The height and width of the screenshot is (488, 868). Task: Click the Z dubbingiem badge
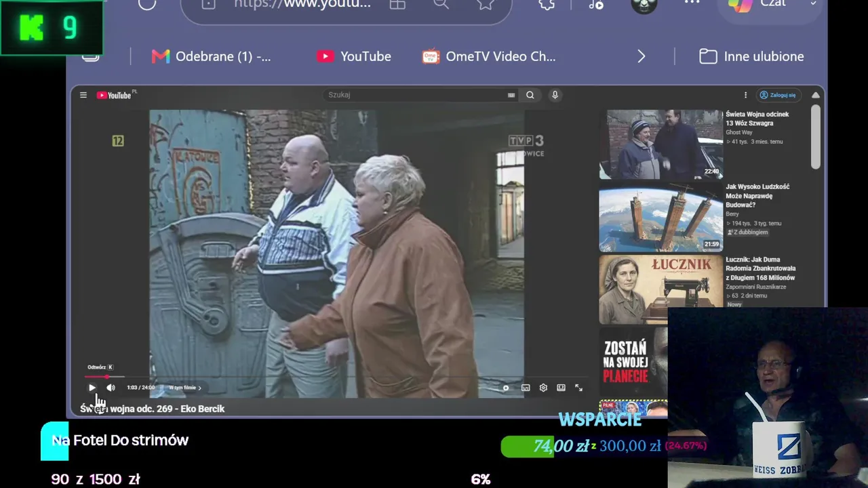pos(747,232)
